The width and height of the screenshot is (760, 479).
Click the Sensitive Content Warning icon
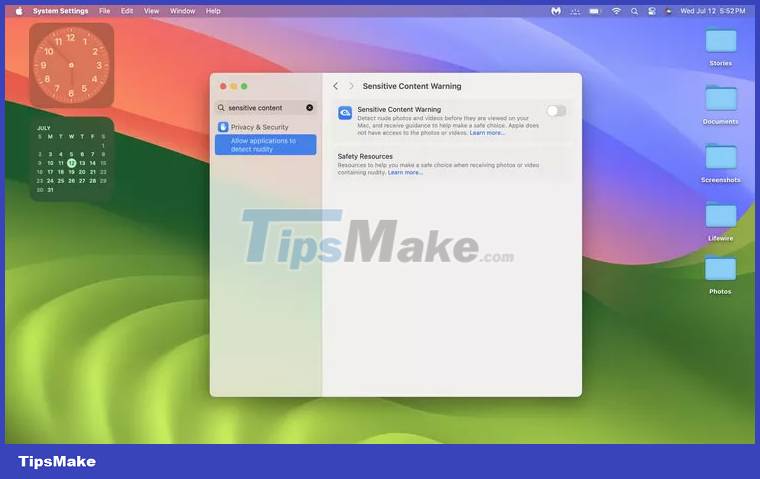pyautogui.click(x=345, y=113)
